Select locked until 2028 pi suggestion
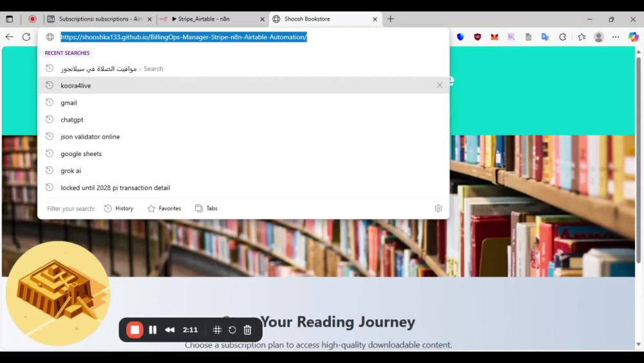 click(x=243, y=188)
